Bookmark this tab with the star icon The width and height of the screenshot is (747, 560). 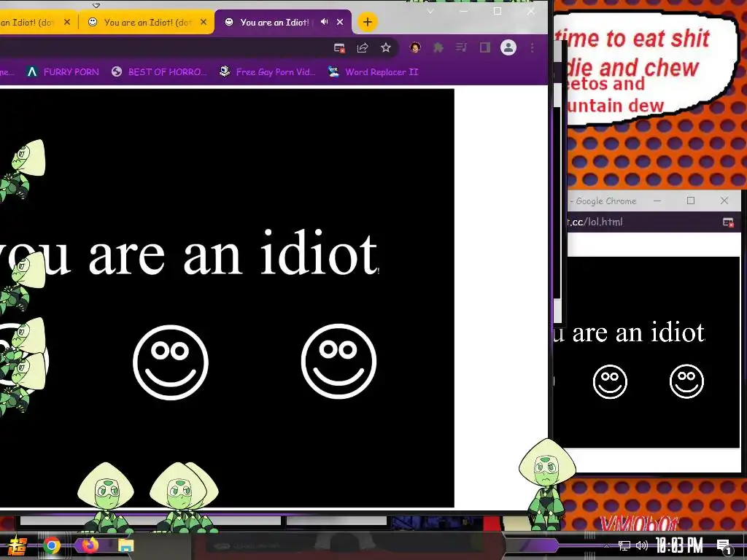coord(386,47)
